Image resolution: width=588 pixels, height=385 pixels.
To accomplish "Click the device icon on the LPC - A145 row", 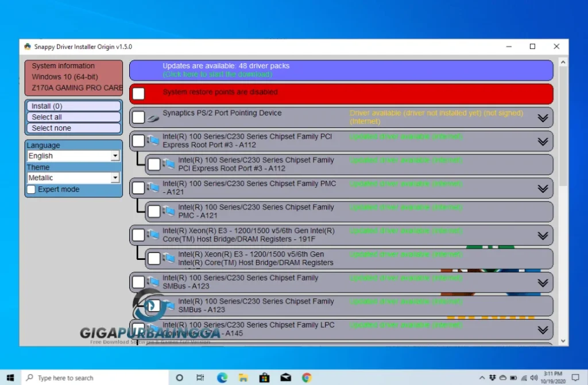I will pyautogui.click(x=152, y=329).
